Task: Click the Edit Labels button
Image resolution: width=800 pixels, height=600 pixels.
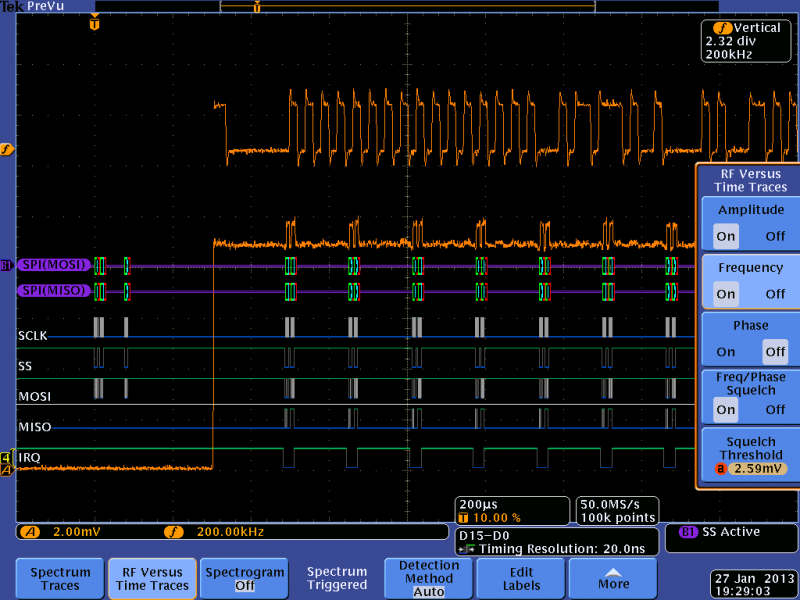Action: (520, 578)
